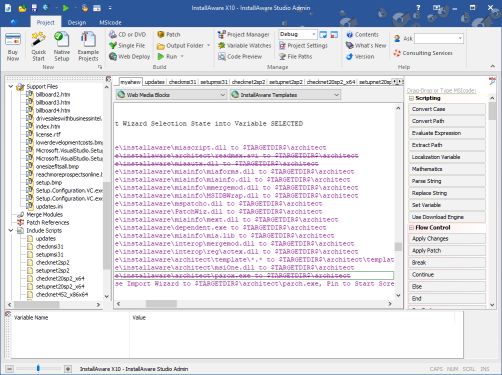Click the Ask assistant icon
502x375 pixels.
(397, 38)
